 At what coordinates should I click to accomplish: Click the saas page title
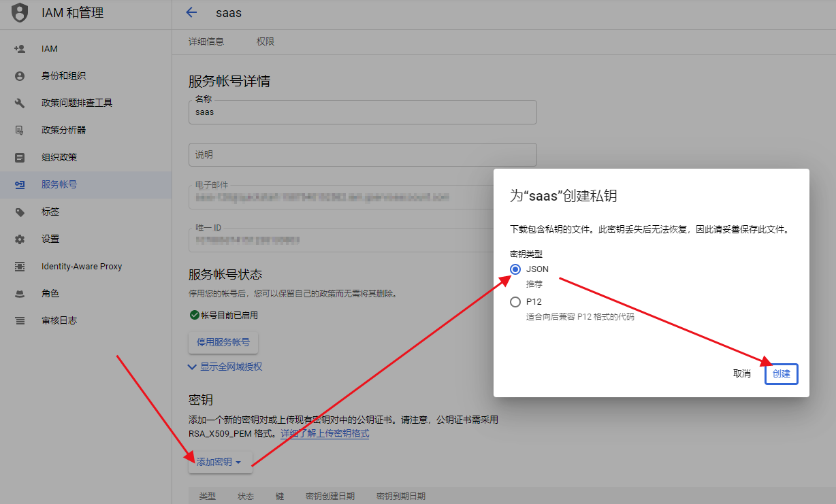[229, 13]
